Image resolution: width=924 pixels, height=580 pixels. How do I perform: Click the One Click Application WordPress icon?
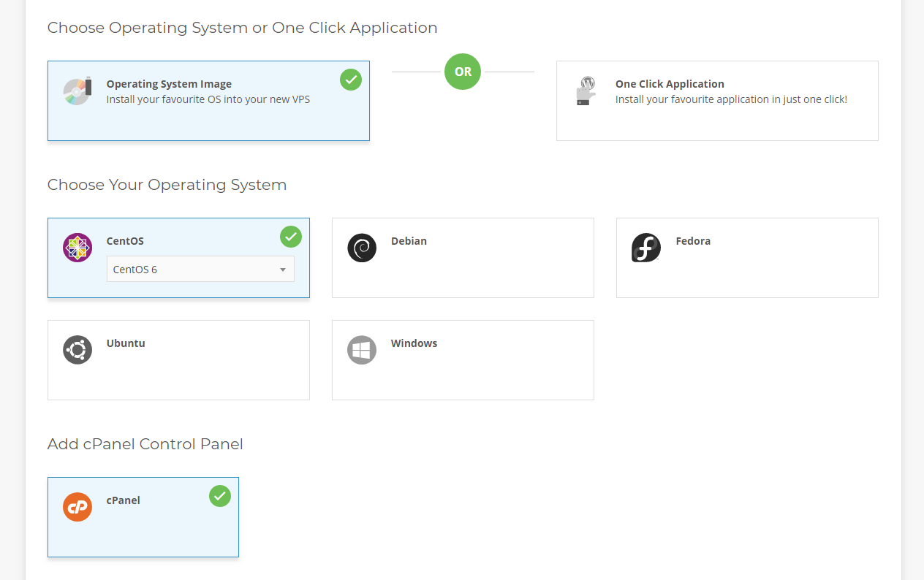point(586,91)
